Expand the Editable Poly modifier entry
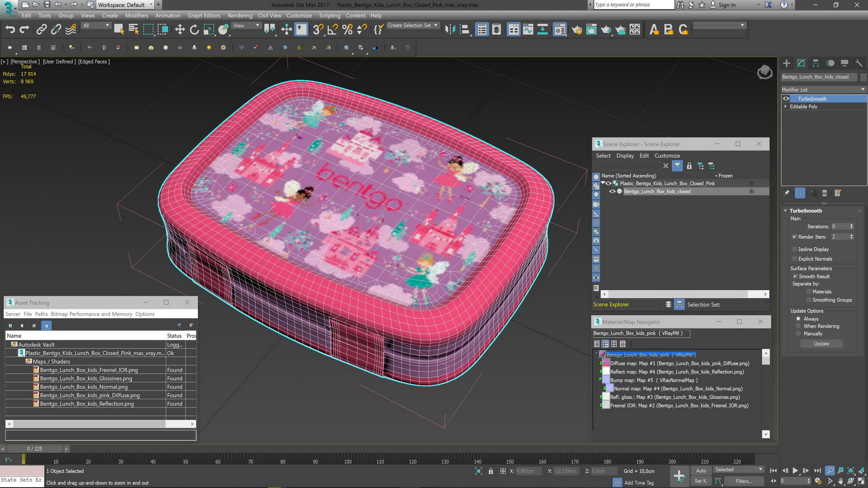 785,107
